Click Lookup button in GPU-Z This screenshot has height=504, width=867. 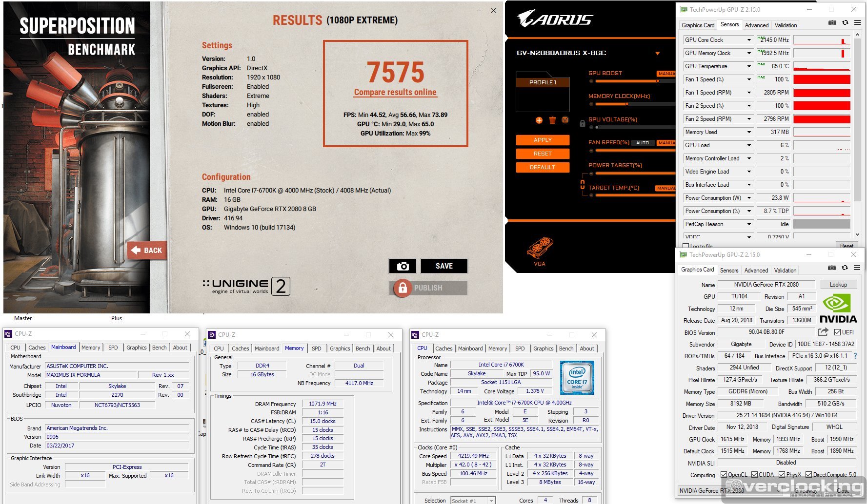coord(838,285)
